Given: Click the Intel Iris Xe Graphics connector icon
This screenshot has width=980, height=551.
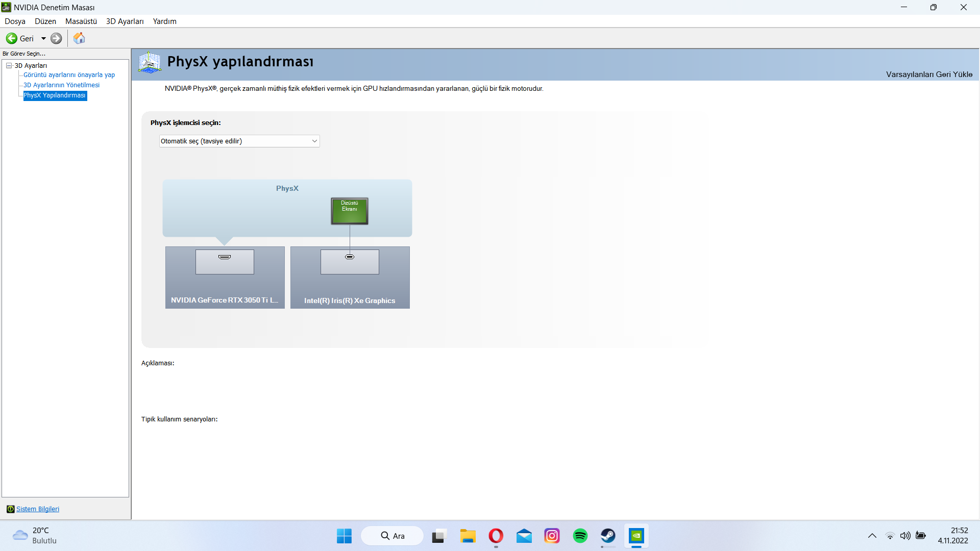Looking at the screenshot, I should point(350,257).
